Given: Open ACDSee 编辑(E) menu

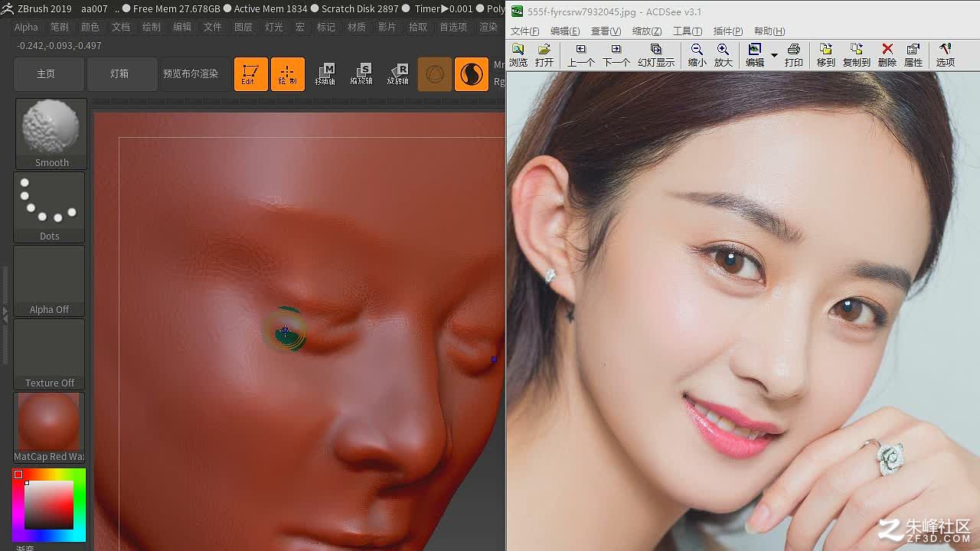Looking at the screenshot, I should coord(565,31).
